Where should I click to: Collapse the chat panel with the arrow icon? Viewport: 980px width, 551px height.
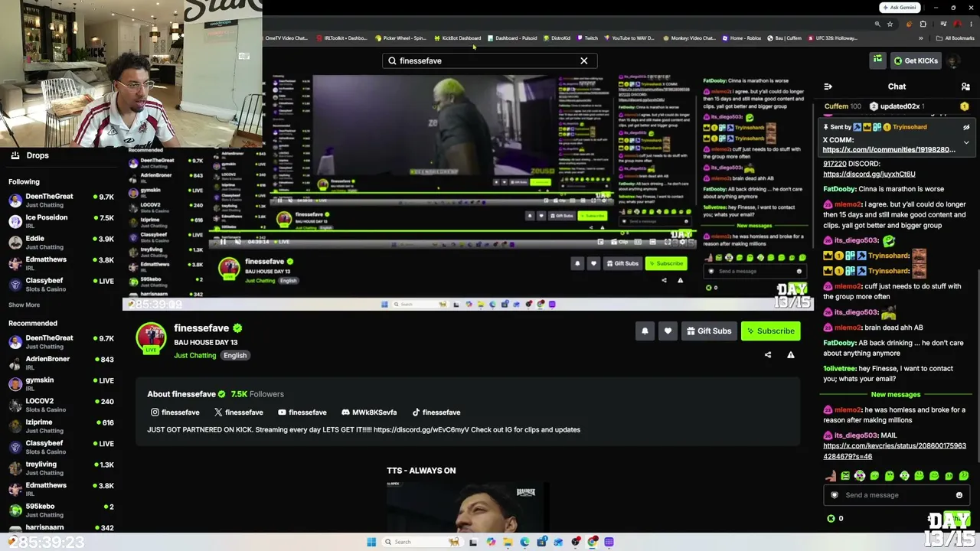pyautogui.click(x=828, y=86)
